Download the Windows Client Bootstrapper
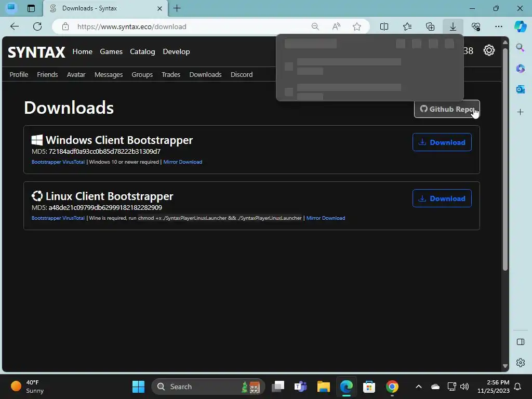Screen dimensions: 532x399 click(442, 142)
